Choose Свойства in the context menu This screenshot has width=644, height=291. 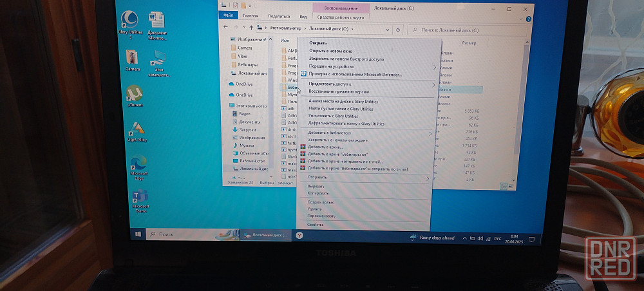pos(315,225)
